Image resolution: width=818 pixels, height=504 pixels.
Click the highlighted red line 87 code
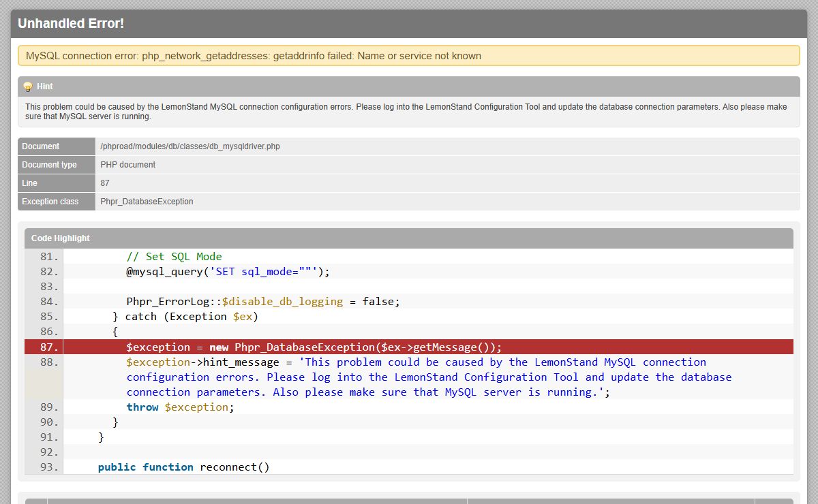click(x=314, y=347)
